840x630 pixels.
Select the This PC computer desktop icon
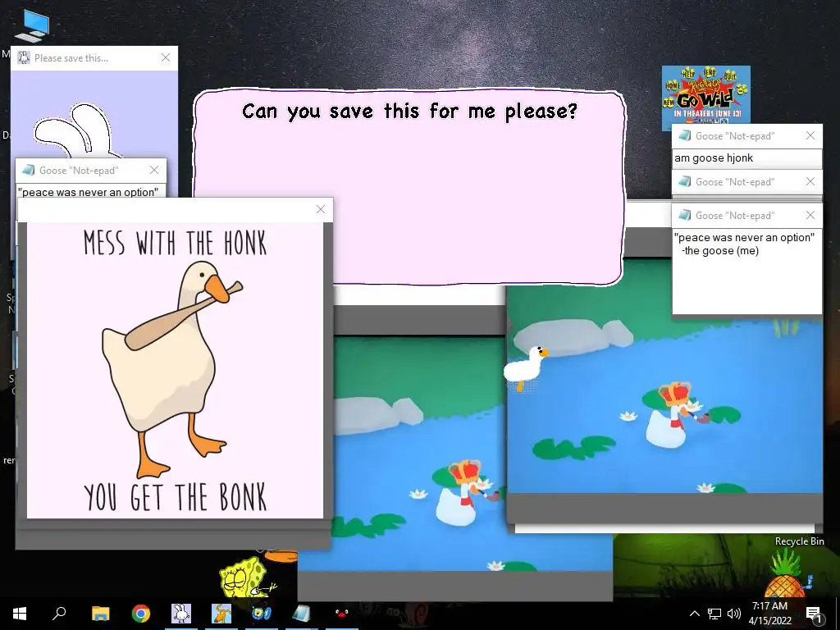point(32,25)
